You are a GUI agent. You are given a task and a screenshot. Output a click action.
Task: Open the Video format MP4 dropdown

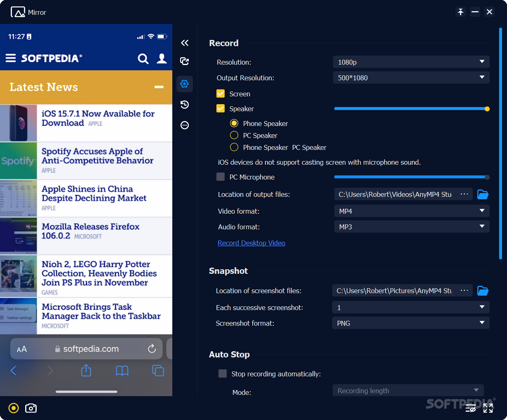[x=412, y=211]
